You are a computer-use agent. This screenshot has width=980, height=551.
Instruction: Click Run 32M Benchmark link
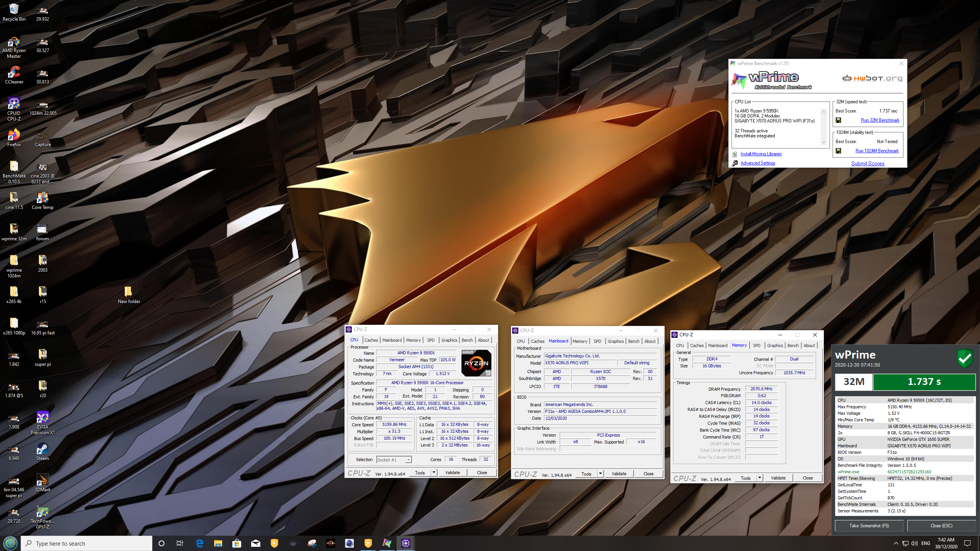click(880, 120)
